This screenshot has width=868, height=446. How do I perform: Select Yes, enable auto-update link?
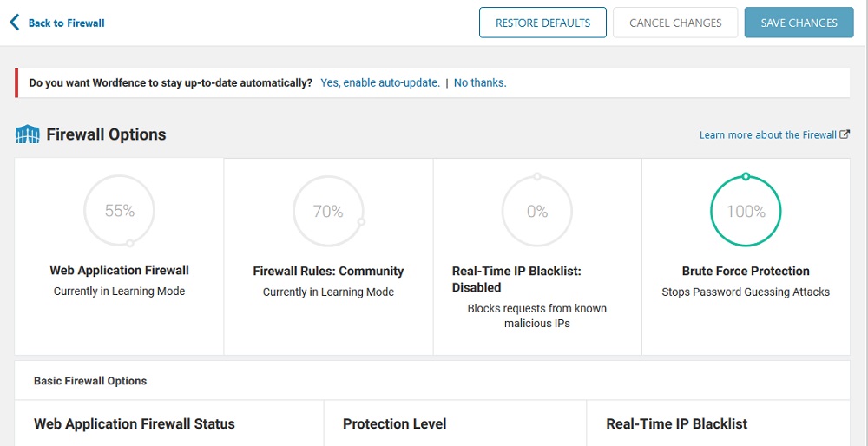(x=380, y=83)
